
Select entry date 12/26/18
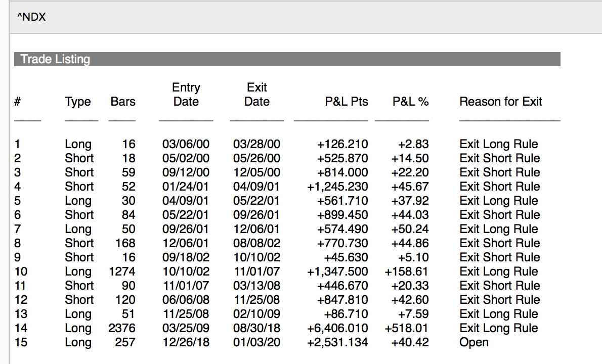pyautogui.click(x=186, y=342)
